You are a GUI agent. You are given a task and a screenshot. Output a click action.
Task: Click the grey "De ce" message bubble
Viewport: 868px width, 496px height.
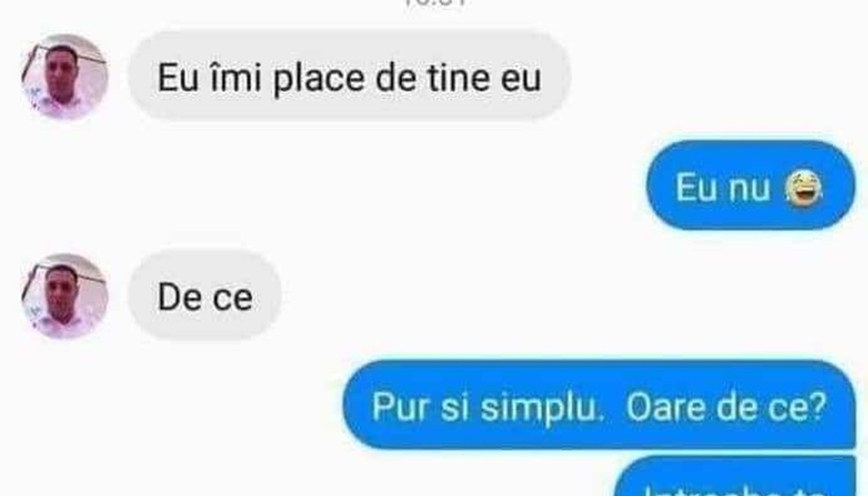[205, 295]
